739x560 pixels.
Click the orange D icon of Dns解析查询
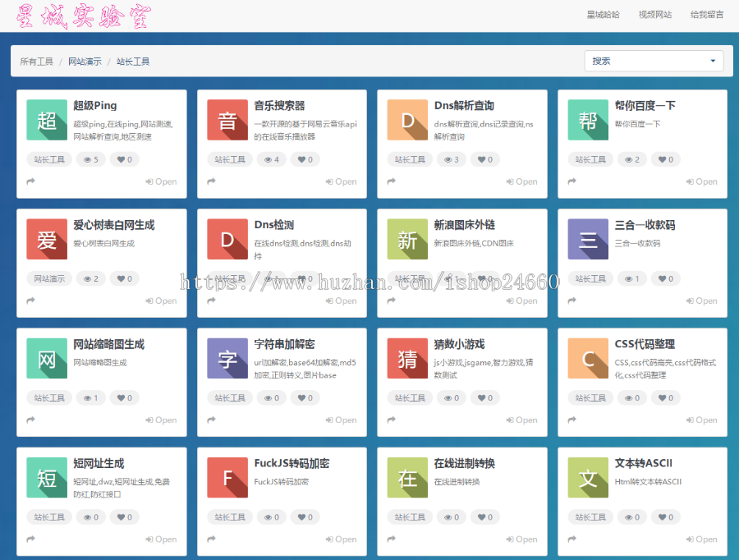408,121
